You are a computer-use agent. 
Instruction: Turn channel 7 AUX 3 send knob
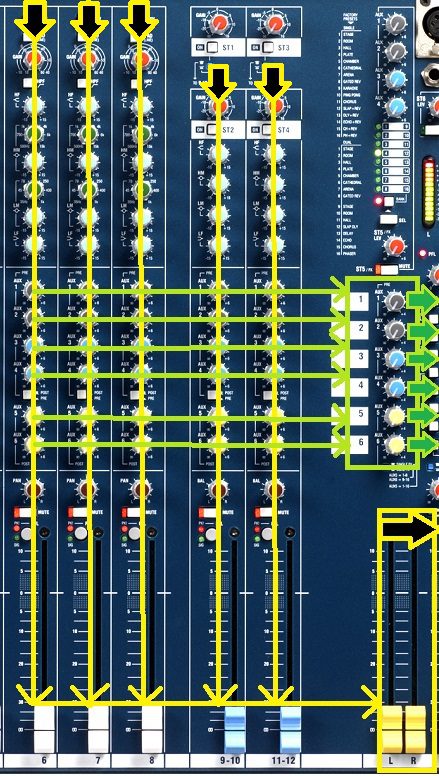(88, 344)
